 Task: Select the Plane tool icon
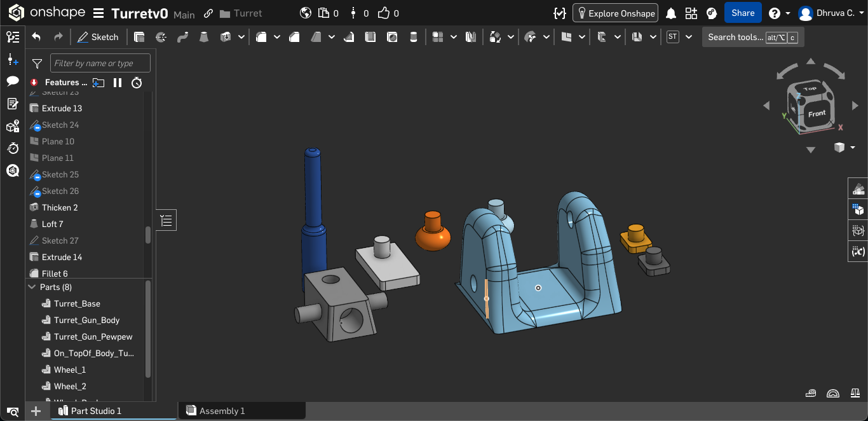pyautogui.click(x=567, y=37)
